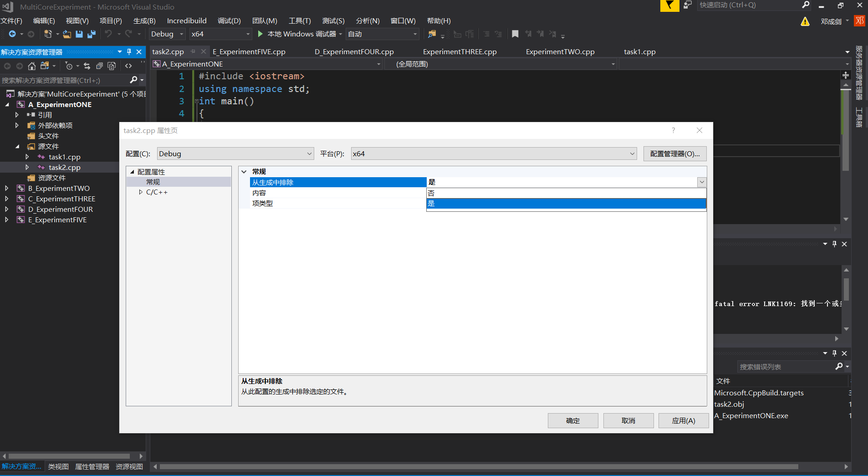Click the dropdown arrow for 从生成中排除 value

tap(702, 182)
